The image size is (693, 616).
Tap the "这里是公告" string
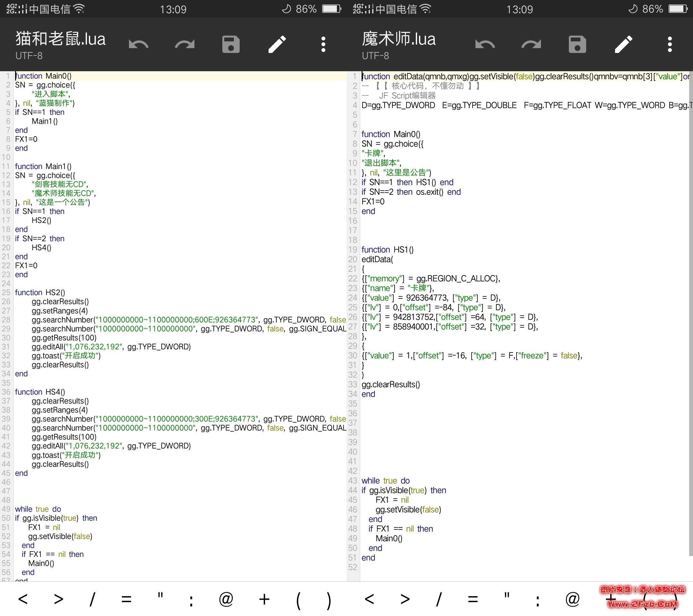pyautogui.click(x=406, y=173)
